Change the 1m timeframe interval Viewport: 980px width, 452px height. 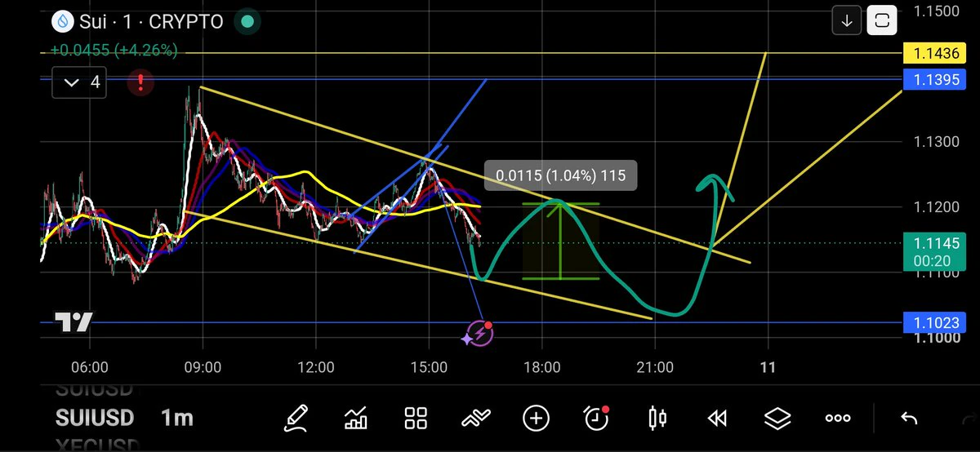(176, 418)
